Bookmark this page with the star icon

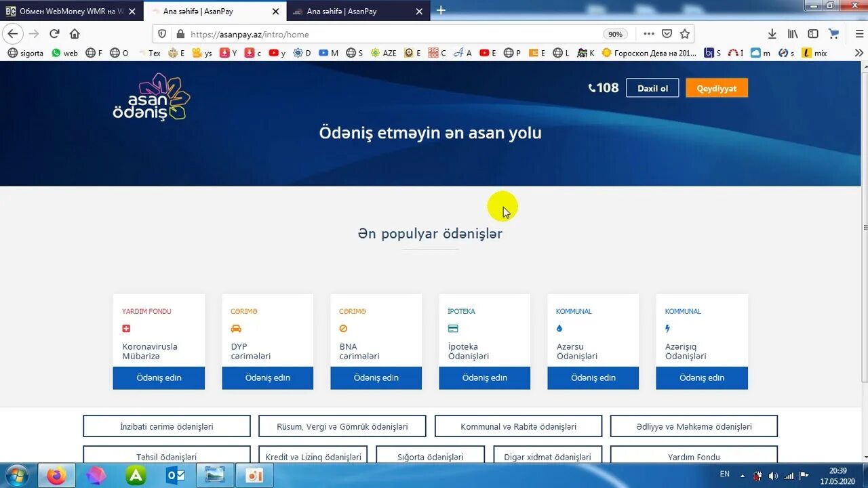(685, 34)
